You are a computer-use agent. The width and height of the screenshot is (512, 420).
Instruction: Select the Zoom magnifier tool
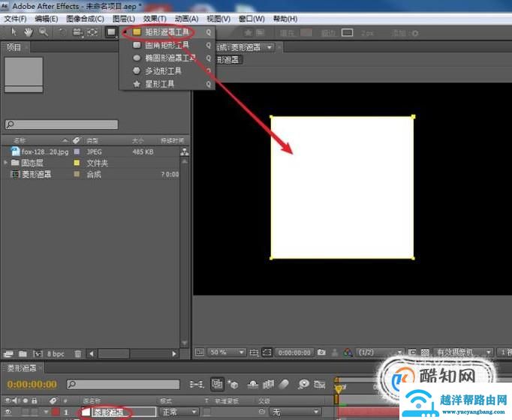(x=44, y=32)
